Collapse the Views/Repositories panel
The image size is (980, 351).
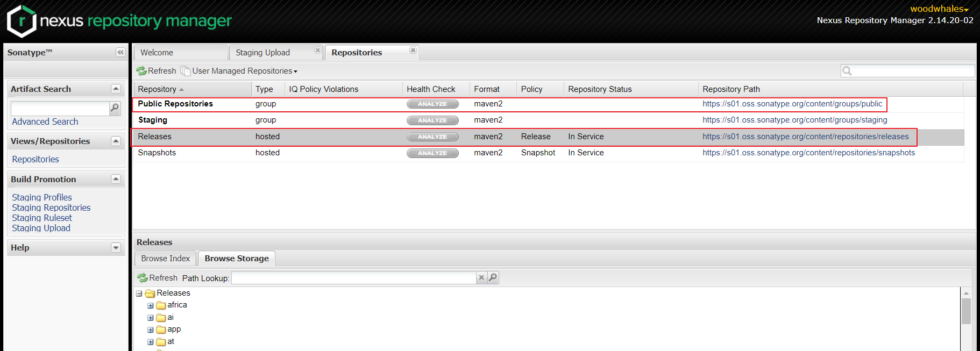point(116,141)
